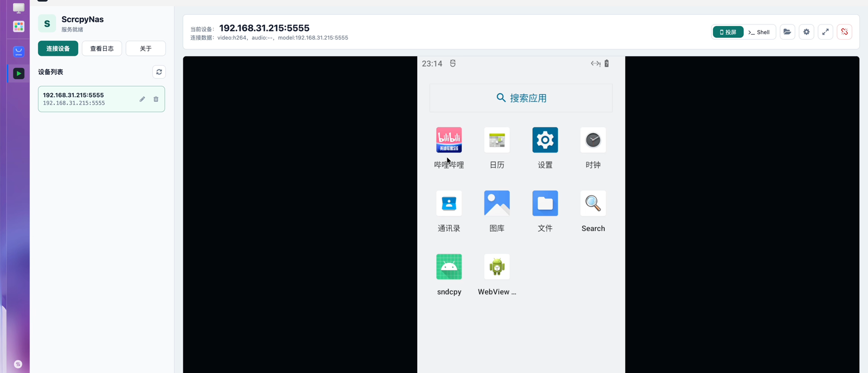Open the 关于 about button

[x=146, y=48]
